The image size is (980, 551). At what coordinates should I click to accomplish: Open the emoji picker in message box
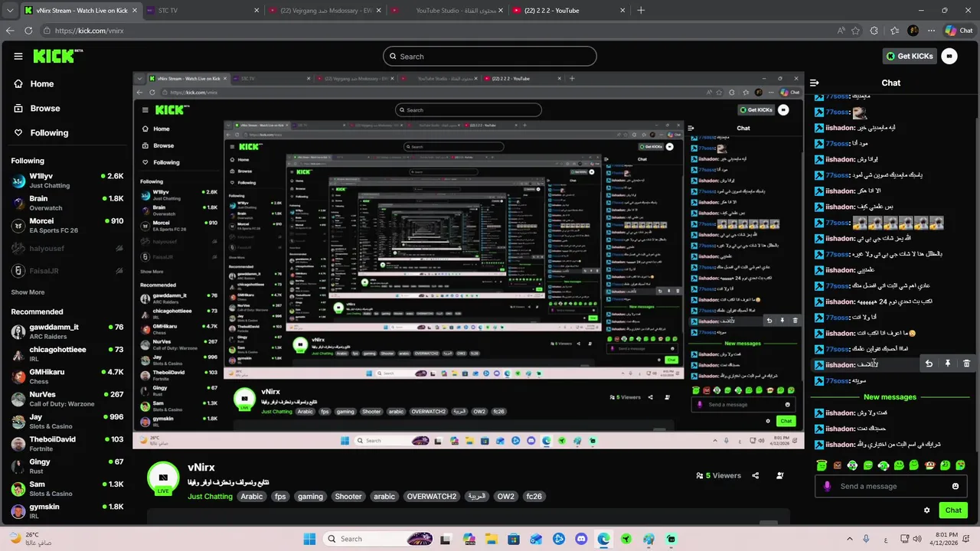click(x=955, y=486)
